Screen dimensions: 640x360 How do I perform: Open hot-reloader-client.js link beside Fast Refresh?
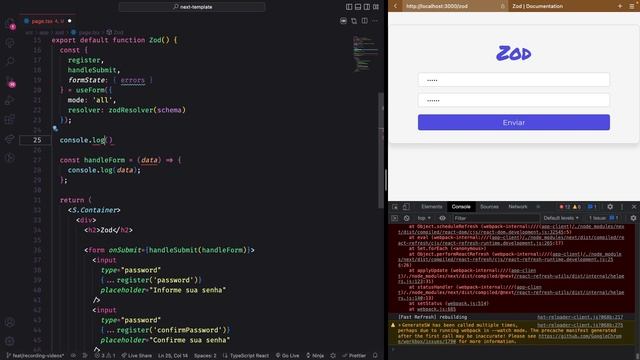coord(580,317)
